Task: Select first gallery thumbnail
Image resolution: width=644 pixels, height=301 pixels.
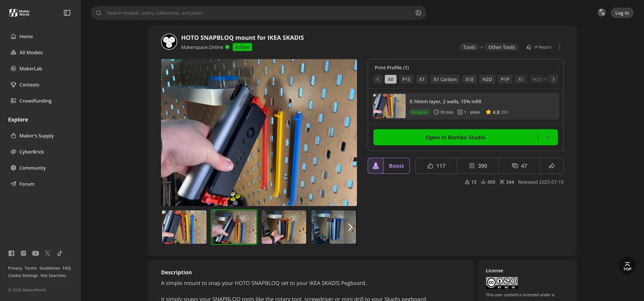Action: [x=184, y=227]
